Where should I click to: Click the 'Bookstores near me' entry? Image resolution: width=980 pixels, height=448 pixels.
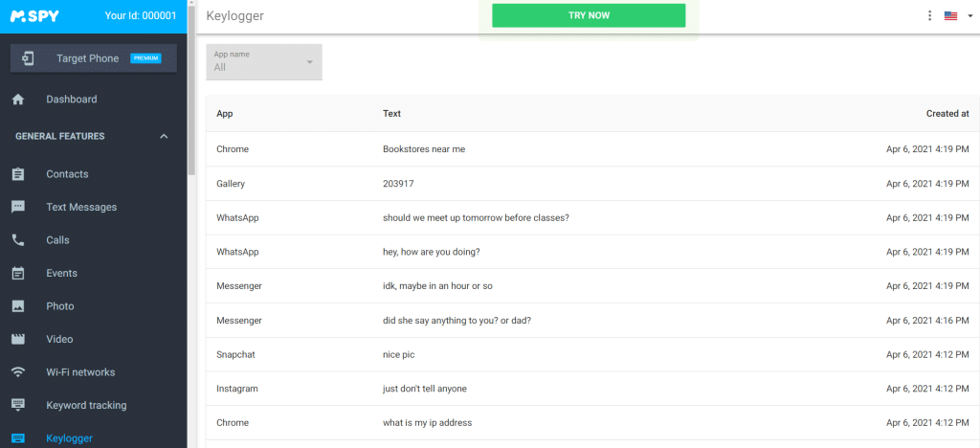coord(424,149)
